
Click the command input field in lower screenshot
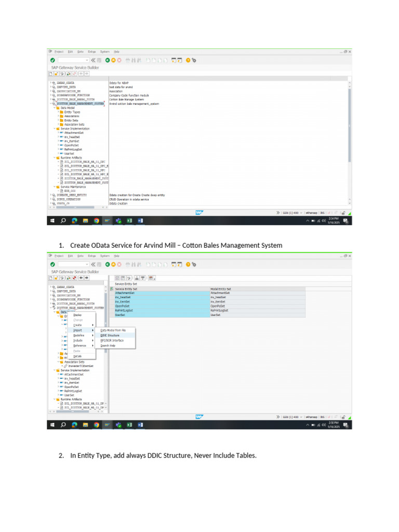[73, 264]
